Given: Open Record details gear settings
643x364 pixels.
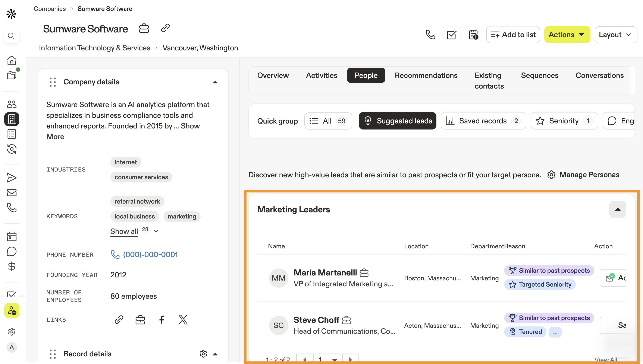Looking at the screenshot, I should click(x=203, y=354).
